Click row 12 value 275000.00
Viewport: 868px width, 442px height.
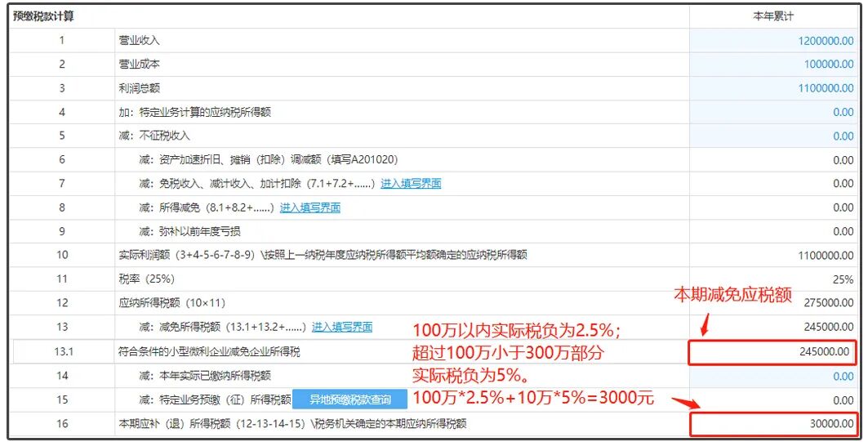pyautogui.click(x=829, y=303)
